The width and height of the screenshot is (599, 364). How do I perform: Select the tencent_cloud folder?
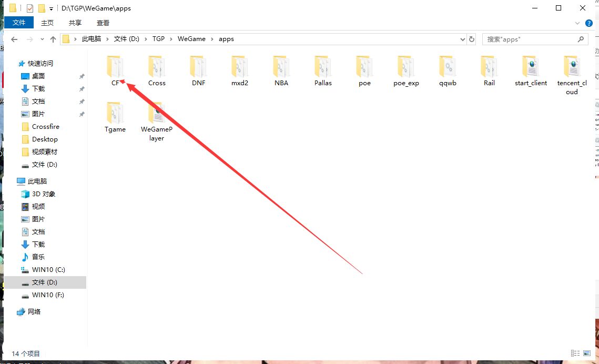tap(572, 75)
